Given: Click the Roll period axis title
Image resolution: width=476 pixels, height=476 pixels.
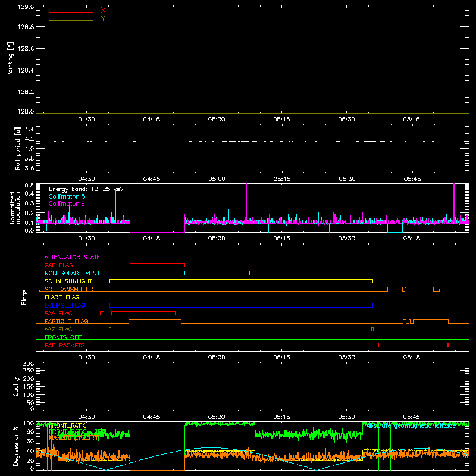Looking at the screenshot, I should pos(18,148).
